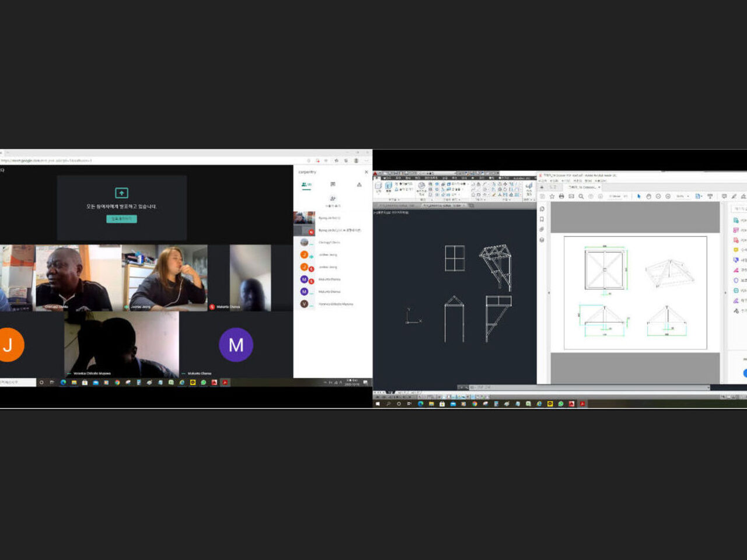Click the stop presenting button in Meet

tap(121, 219)
